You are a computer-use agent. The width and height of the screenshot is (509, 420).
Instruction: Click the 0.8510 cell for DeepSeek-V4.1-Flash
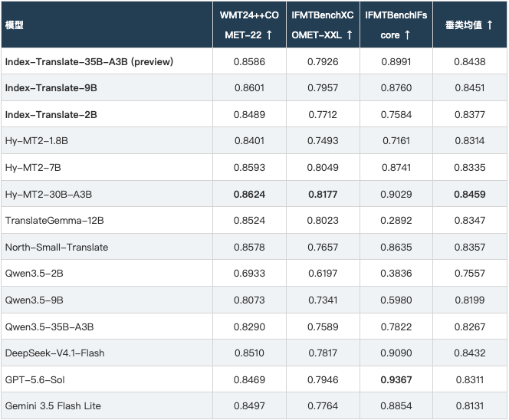pyautogui.click(x=249, y=353)
